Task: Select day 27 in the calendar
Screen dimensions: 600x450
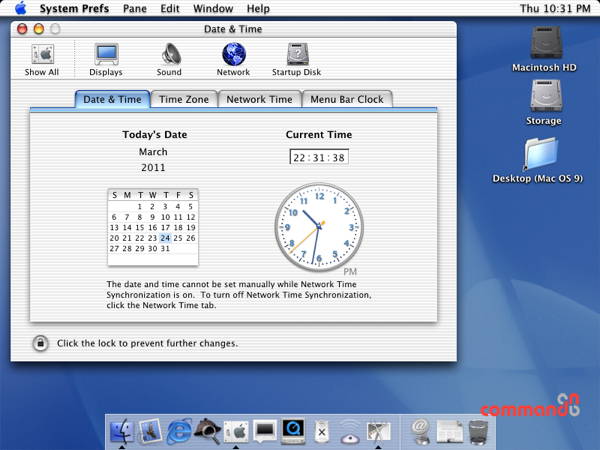Action: [114, 249]
